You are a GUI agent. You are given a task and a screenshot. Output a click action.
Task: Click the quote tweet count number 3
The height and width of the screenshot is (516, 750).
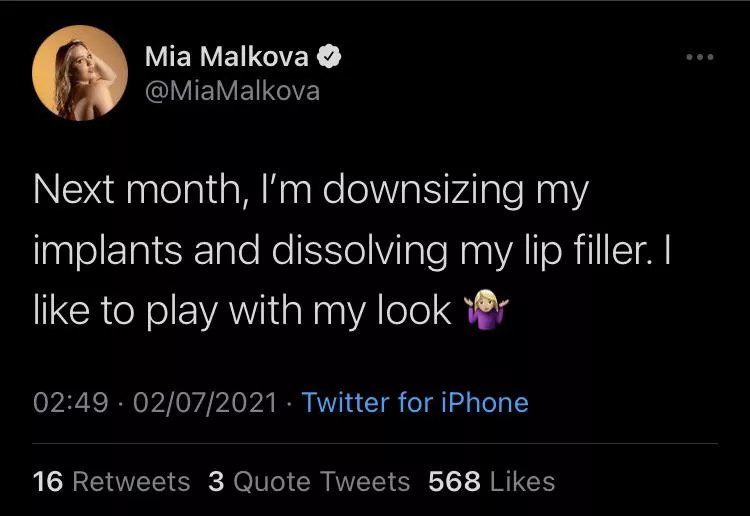(x=216, y=481)
